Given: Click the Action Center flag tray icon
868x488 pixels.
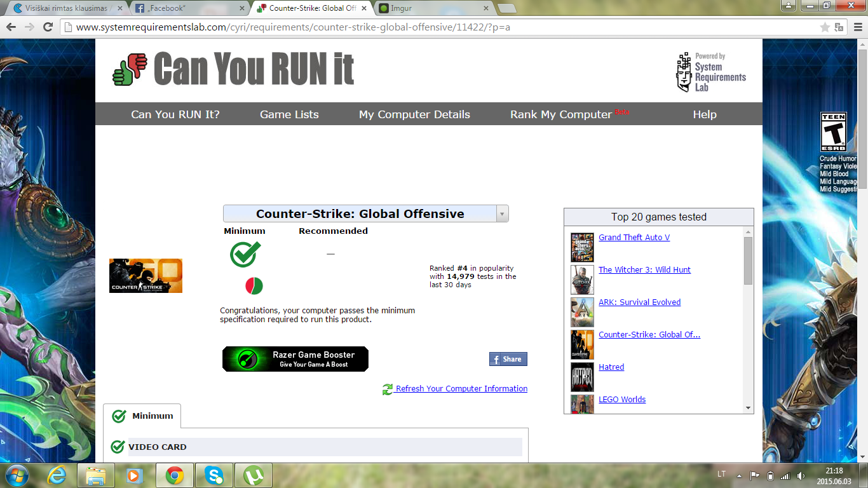Looking at the screenshot, I should point(755,475).
